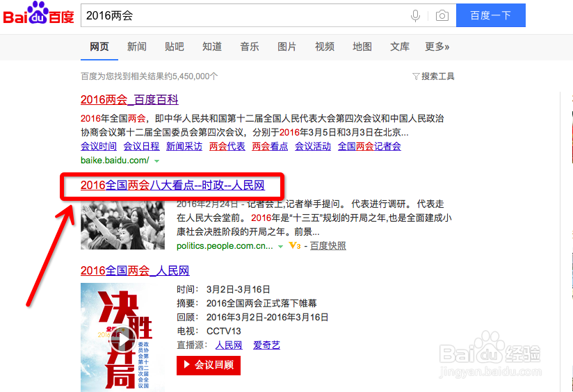Image resolution: width=573 pixels, height=392 pixels.
Task: Click the 会议日程 sublink
Action: (x=141, y=147)
